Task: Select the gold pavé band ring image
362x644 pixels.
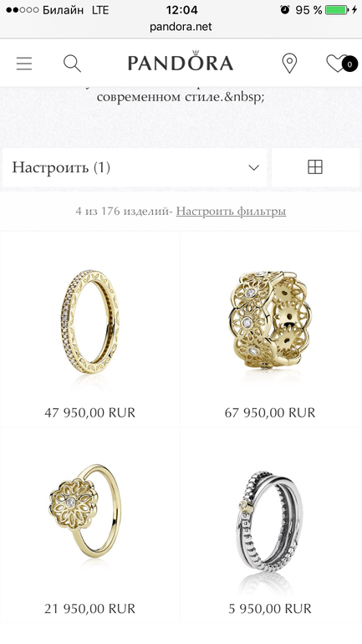Action: coord(90,322)
